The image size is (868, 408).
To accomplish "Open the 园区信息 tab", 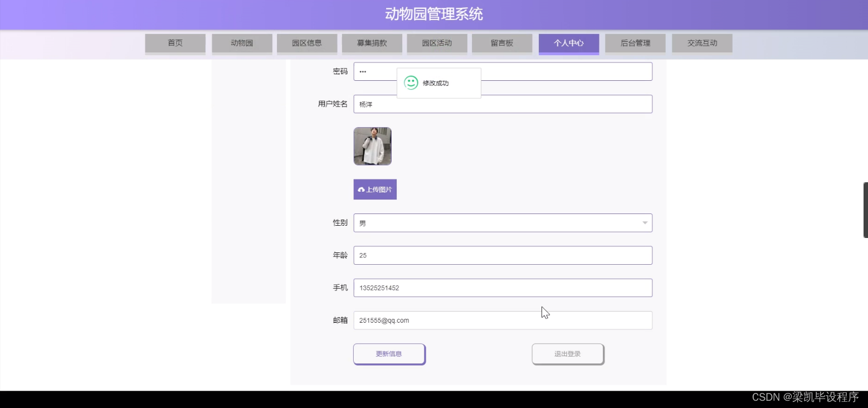I will [307, 43].
